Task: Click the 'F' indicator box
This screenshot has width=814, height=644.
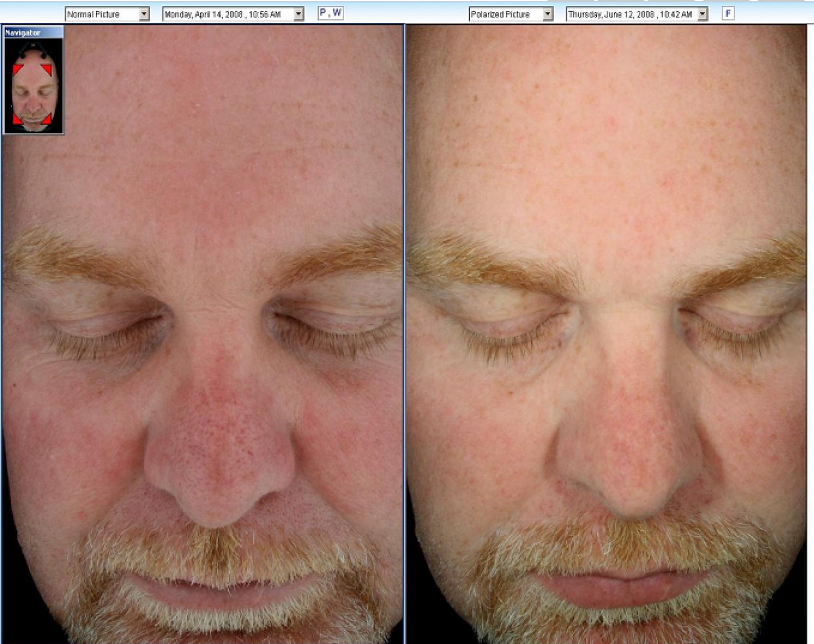Action: [x=728, y=14]
